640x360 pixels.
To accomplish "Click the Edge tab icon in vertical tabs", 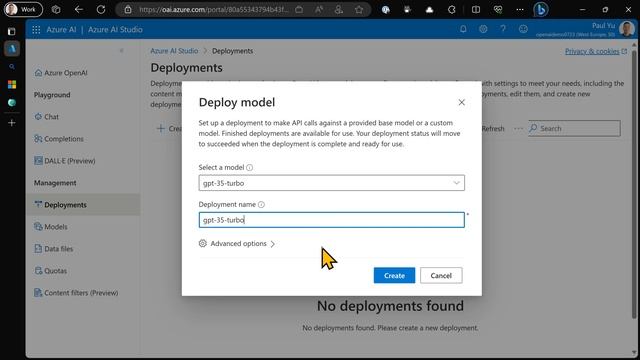I will coord(12,102).
